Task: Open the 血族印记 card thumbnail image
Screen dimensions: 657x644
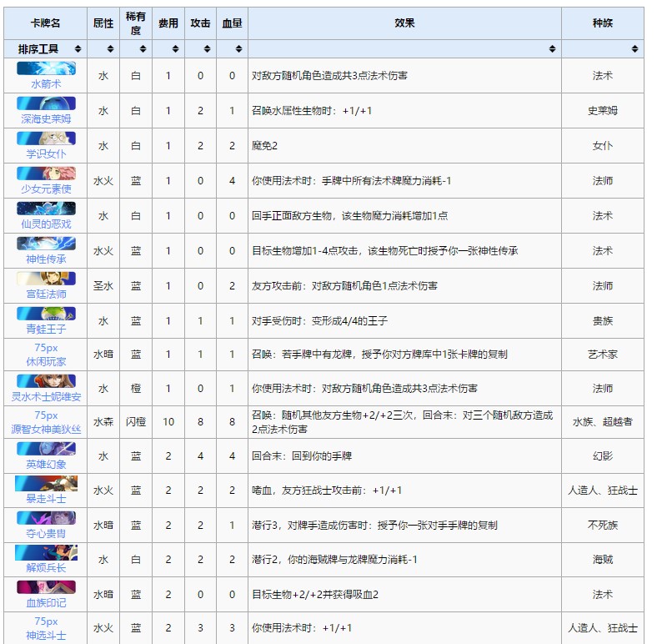Action: 46,587
